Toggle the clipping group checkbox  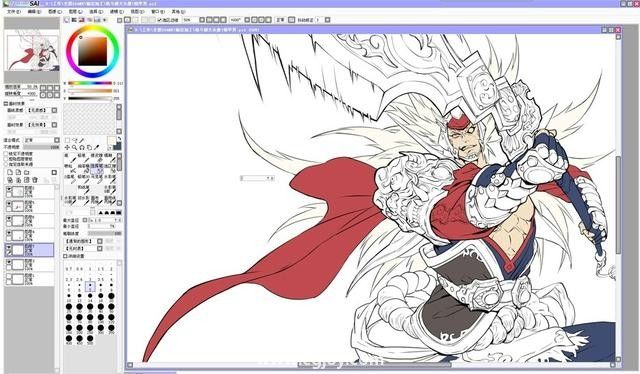pyautogui.click(x=6, y=159)
